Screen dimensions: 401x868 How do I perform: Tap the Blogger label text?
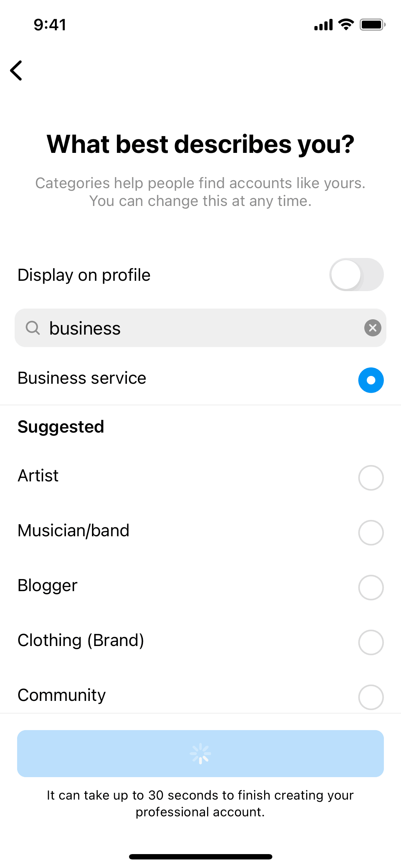(47, 585)
